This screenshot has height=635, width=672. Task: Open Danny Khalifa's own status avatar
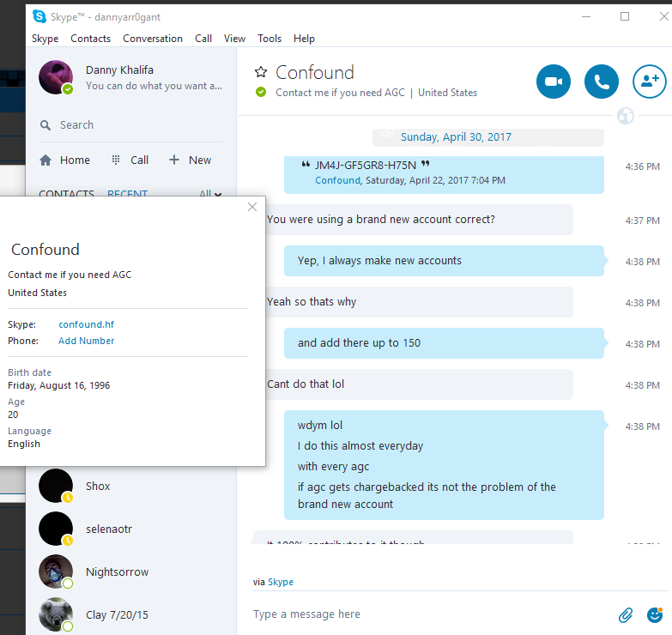tap(56, 77)
